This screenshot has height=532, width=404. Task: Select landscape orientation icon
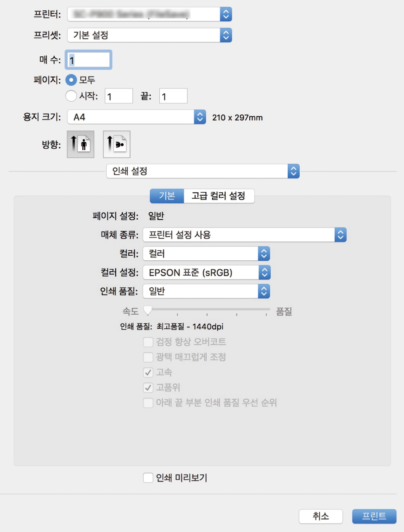(x=117, y=144)
